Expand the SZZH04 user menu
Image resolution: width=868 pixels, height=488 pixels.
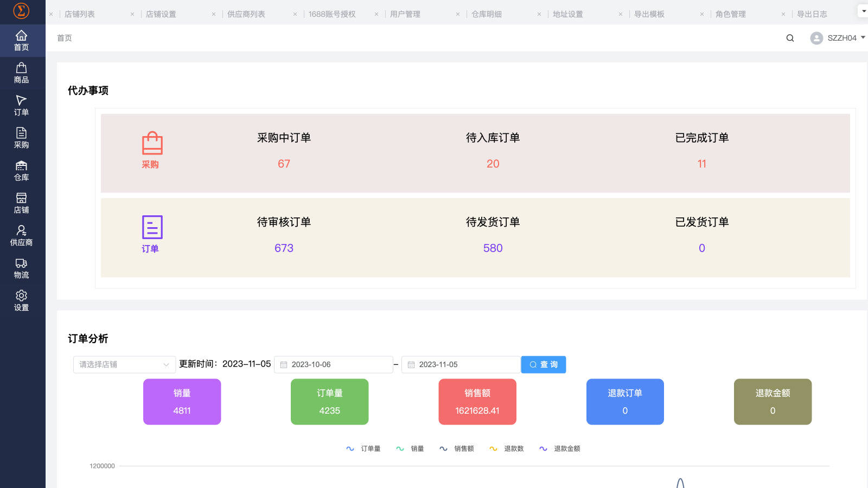pyautogui.click(x=863, y=37)
